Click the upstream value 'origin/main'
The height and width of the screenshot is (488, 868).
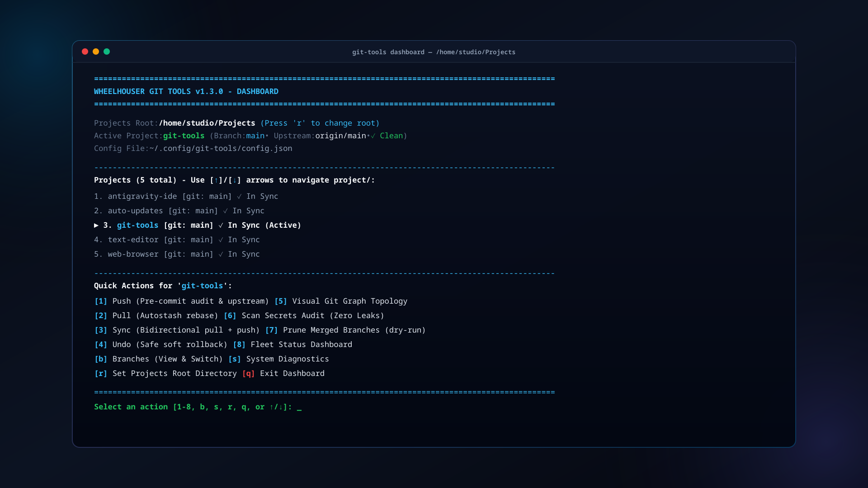[340, 136]
